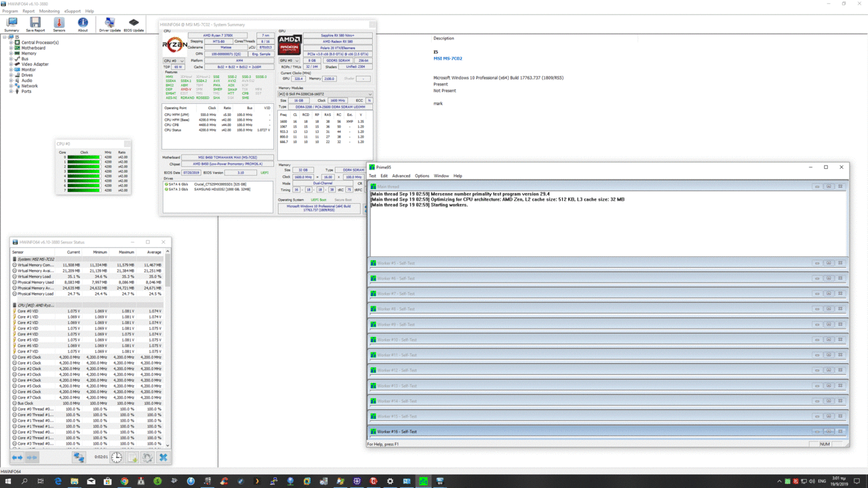
Task: Click the BIOS Update toolbar icon
Action: [x=134, y=24]
